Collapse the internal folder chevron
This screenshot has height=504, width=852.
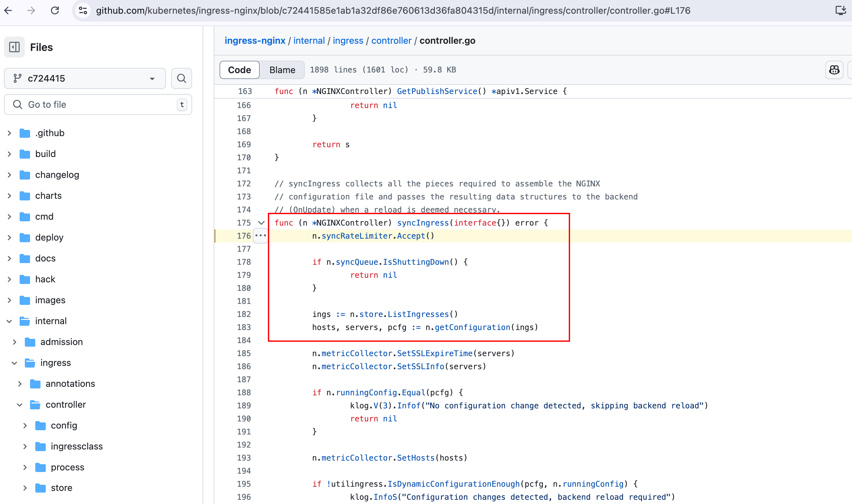point(9,321)
